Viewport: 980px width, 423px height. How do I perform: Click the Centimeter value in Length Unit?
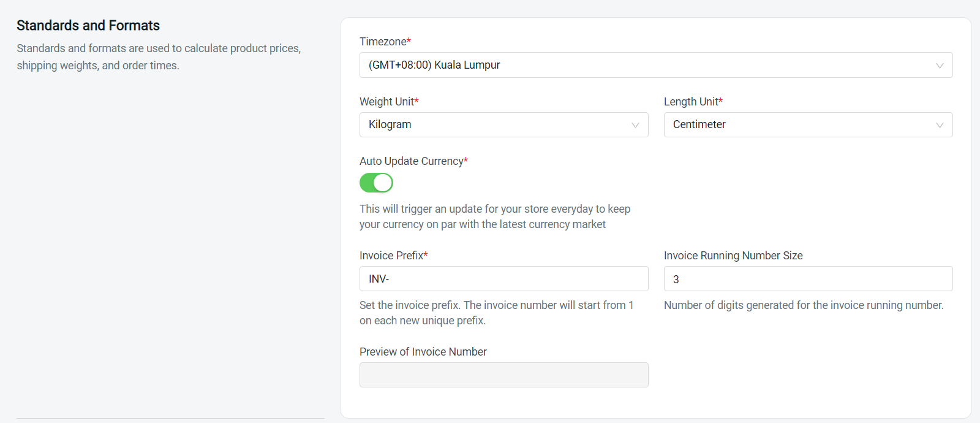[699, 124]
